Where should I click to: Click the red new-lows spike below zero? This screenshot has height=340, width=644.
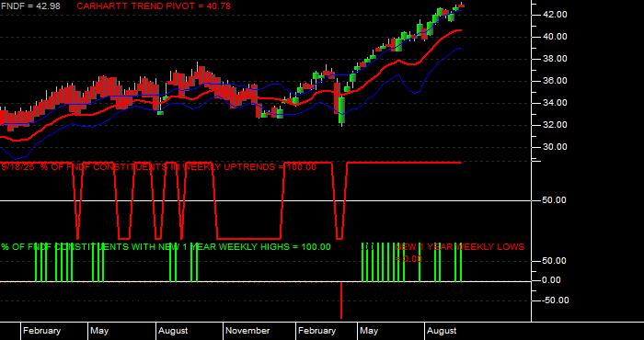(x=341, y=300)
